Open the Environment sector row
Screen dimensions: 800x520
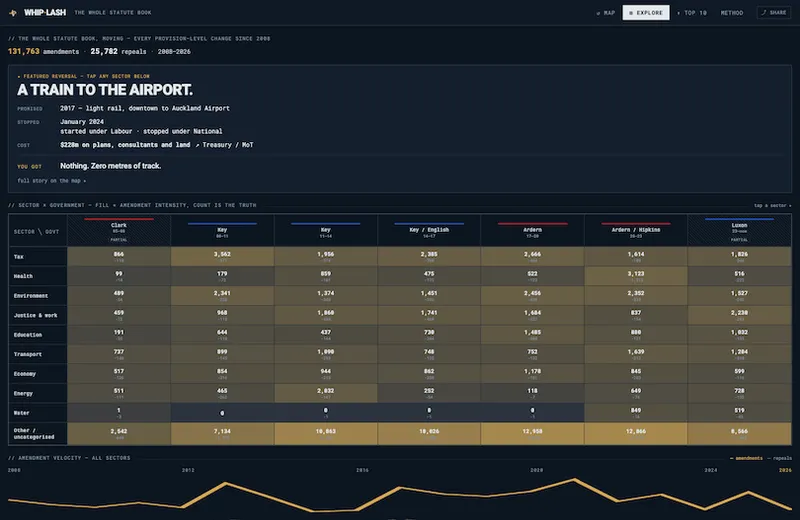point(400,295)
